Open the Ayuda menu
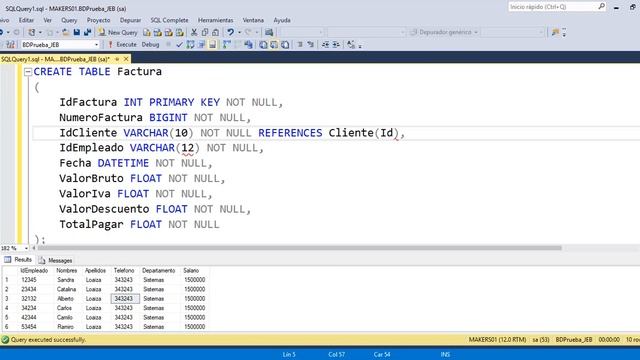The image size is (640, 360). (282, 20)
